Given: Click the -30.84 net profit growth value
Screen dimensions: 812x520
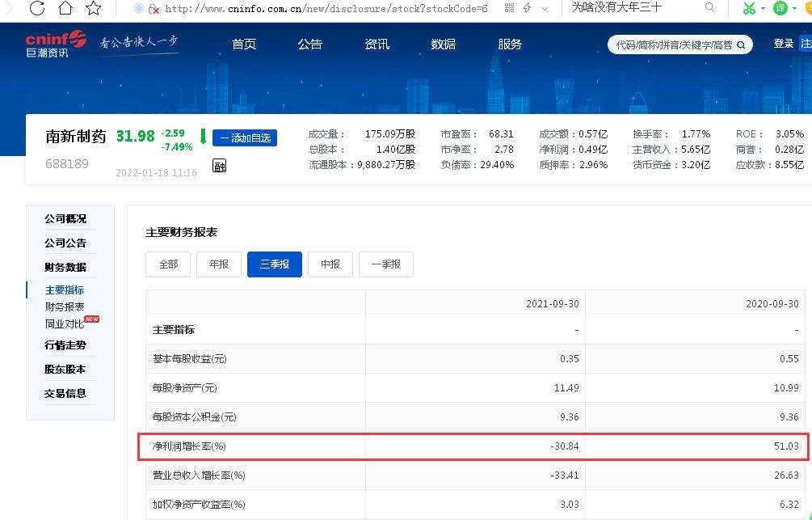Looking at the screenshot, I should pyautogui.click(x=565, y=446).
